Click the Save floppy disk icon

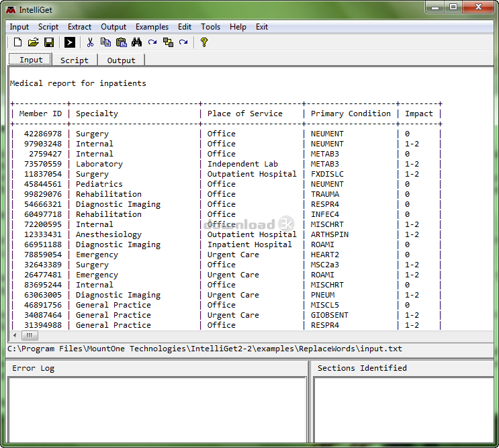coord(49,42)
